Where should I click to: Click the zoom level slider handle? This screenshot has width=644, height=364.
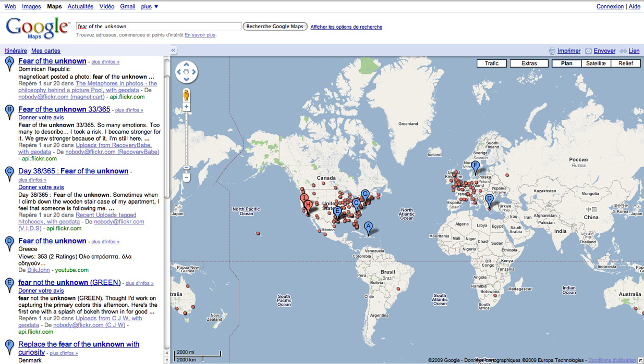(186, 167)
